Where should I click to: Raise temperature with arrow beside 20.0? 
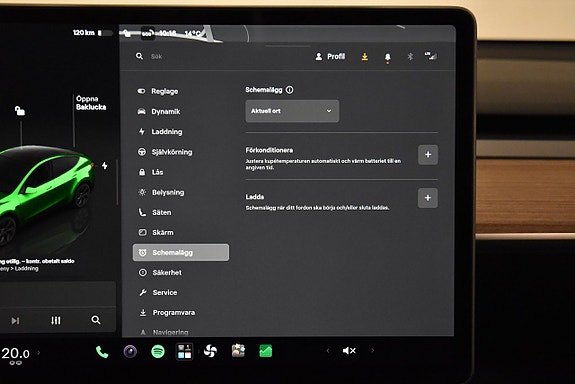pos(39,353)
